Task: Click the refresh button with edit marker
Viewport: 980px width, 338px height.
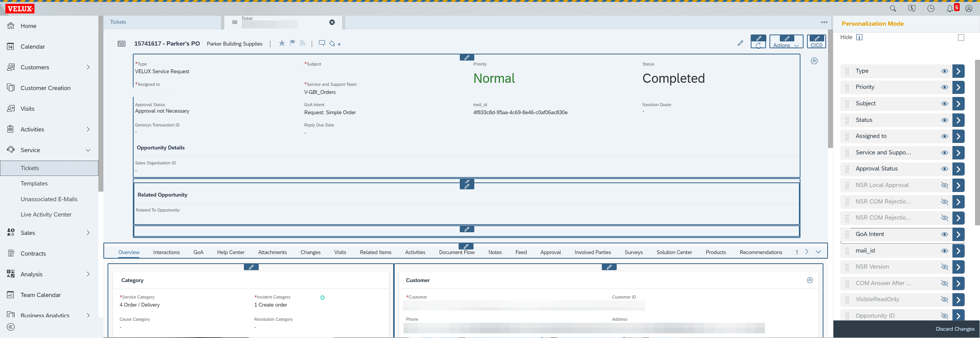Action: [x=758, y=41]
